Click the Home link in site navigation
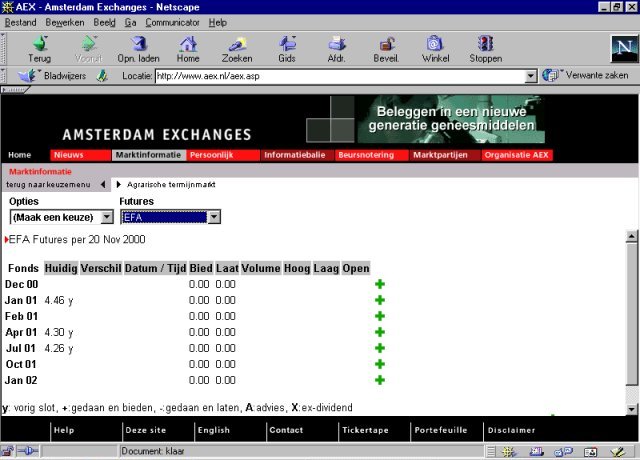640x460 pixels. [x=20, y=155]
